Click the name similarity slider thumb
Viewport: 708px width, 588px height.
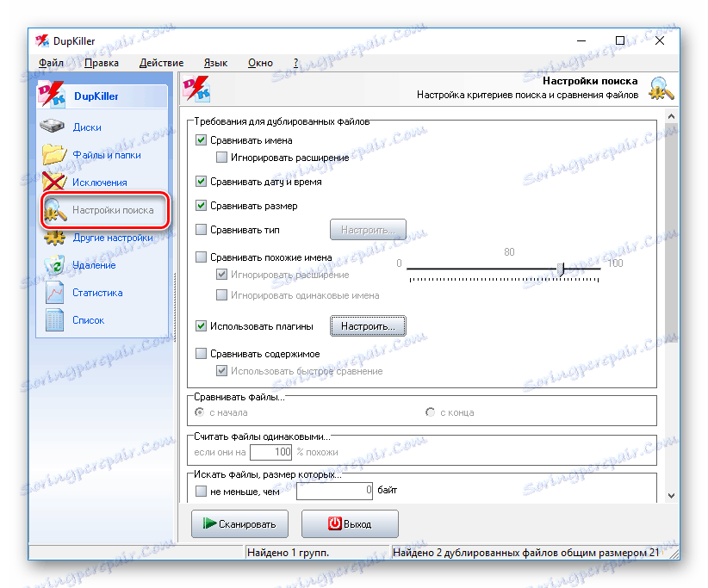tap(561, 269)
